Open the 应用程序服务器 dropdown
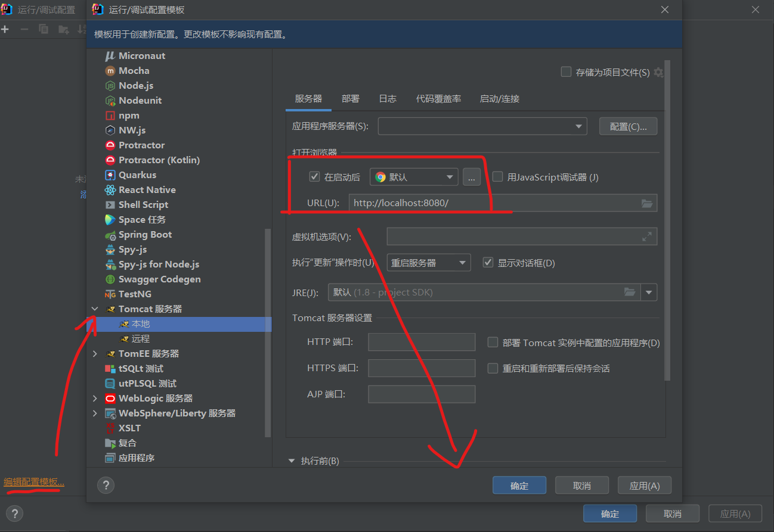 482,126
